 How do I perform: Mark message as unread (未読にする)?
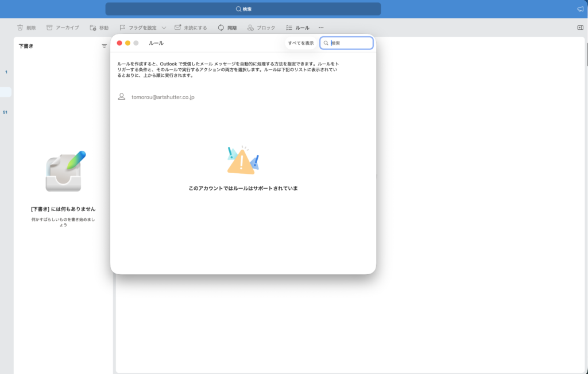[x=178, y=28]
